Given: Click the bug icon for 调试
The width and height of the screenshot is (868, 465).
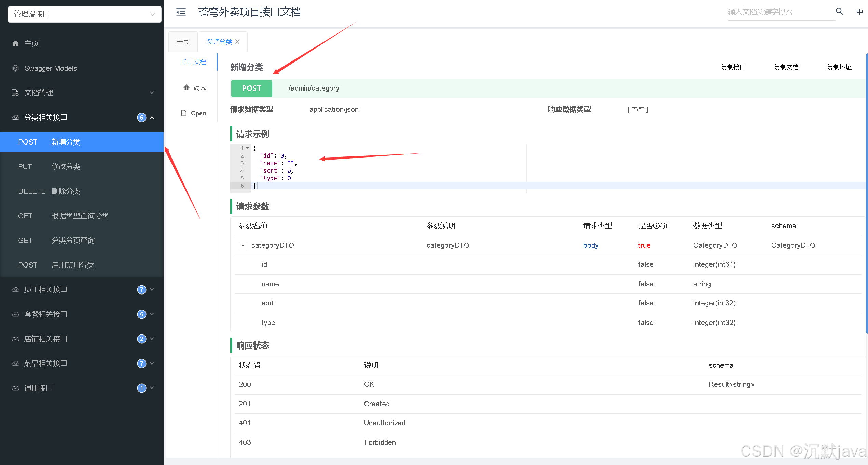Looking at the screenshot, I should [x=187, y=88].
